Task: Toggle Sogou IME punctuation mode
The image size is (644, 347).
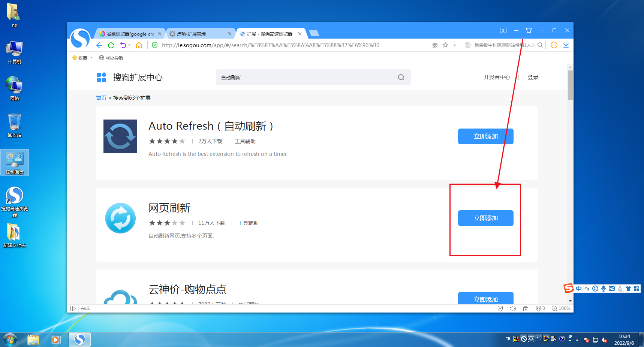Action: click(x=587, y=289)
